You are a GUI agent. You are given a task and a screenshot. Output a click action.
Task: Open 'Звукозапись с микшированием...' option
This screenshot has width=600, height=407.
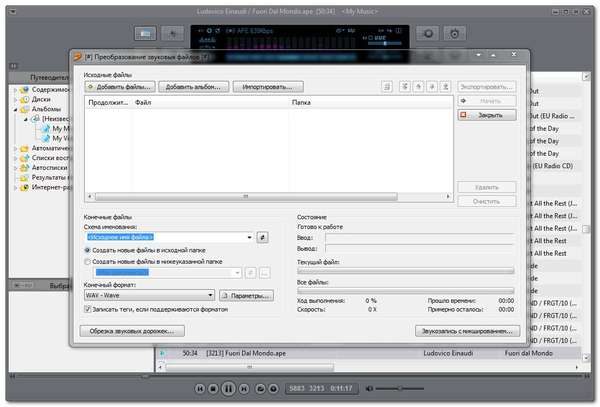coord(468,330)
